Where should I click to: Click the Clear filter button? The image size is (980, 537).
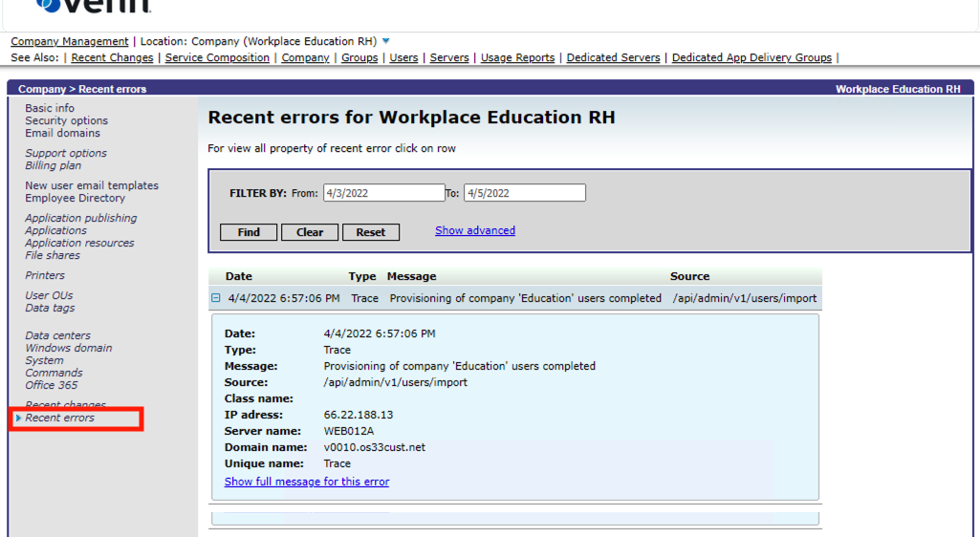(310, 232)
